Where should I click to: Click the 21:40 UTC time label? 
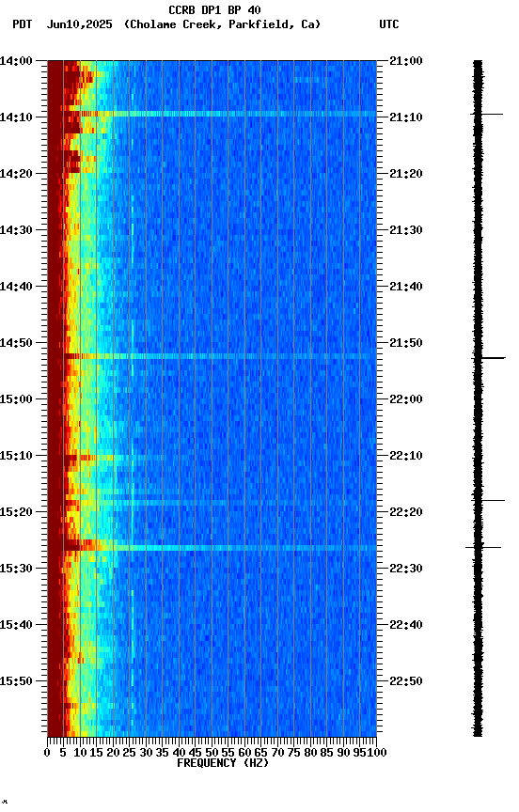click(406, 287)
